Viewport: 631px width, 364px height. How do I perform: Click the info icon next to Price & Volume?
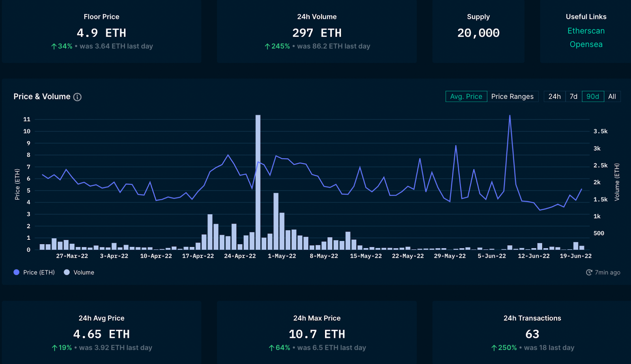point(77,97)
